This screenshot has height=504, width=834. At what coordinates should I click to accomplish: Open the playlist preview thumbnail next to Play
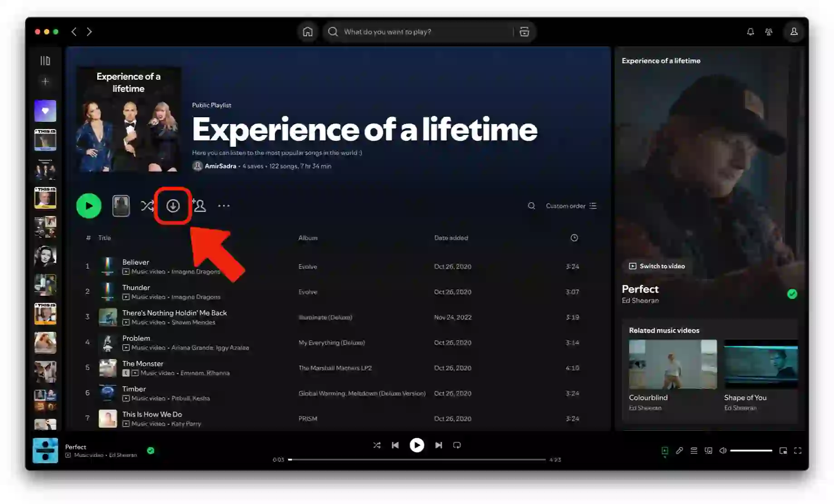[x=121, y=206]
